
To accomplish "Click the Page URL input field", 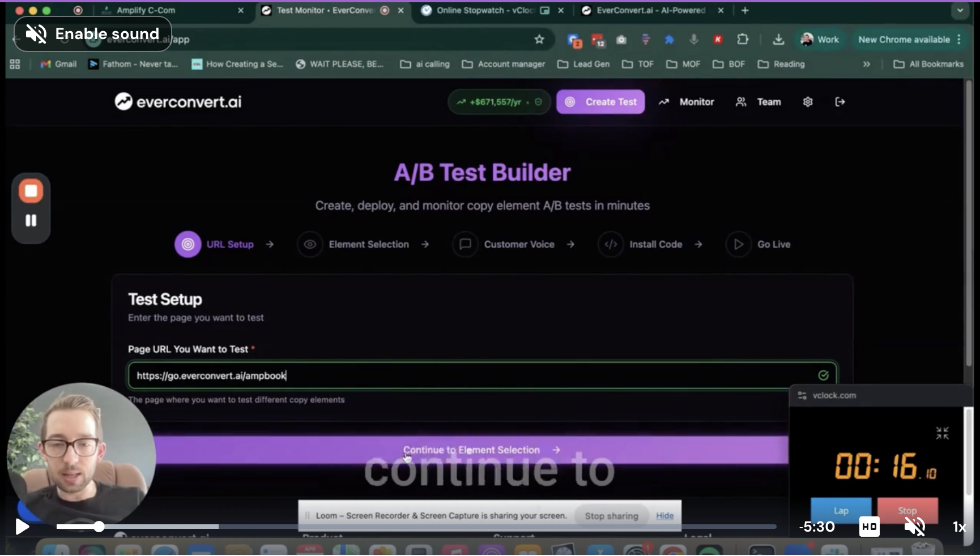I will [482, 375].
